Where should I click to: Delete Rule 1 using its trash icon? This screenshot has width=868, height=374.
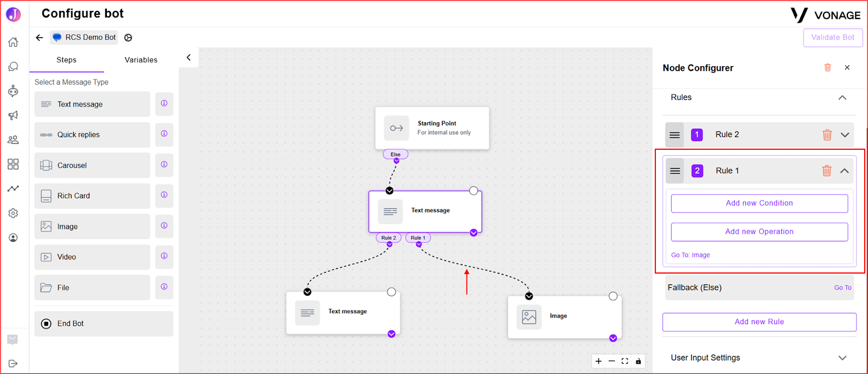(x=827, y=170)
